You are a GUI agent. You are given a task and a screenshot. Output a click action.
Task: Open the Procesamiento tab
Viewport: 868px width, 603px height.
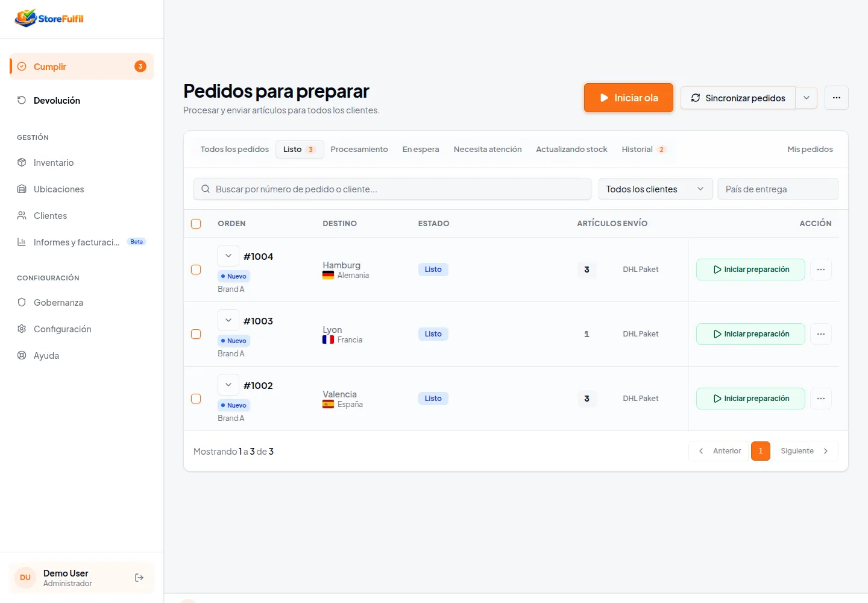(x=359, y=149)
